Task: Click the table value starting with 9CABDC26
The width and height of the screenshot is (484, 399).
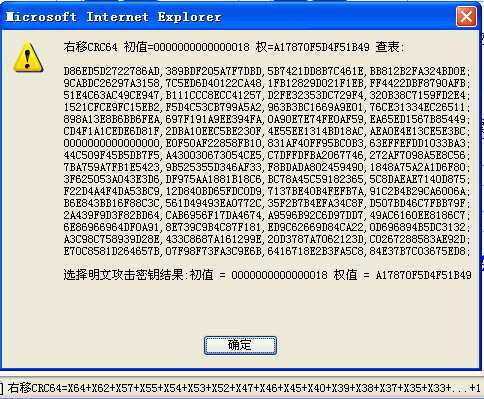Action: pos(111,83)
